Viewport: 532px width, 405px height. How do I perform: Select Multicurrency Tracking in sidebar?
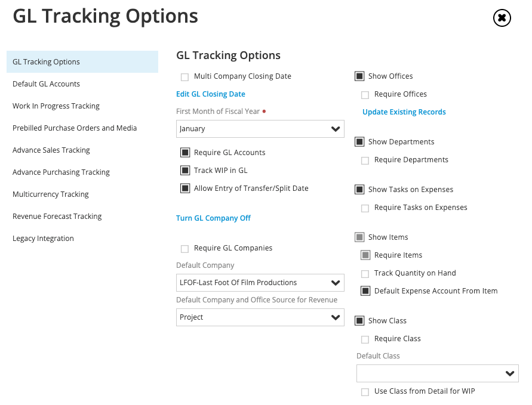point(51,194)
